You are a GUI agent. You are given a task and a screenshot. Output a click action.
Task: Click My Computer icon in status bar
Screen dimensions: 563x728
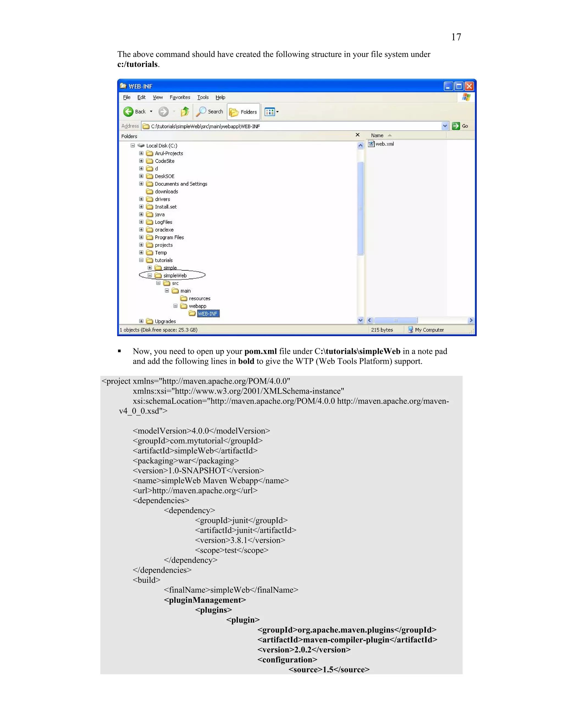411,330
